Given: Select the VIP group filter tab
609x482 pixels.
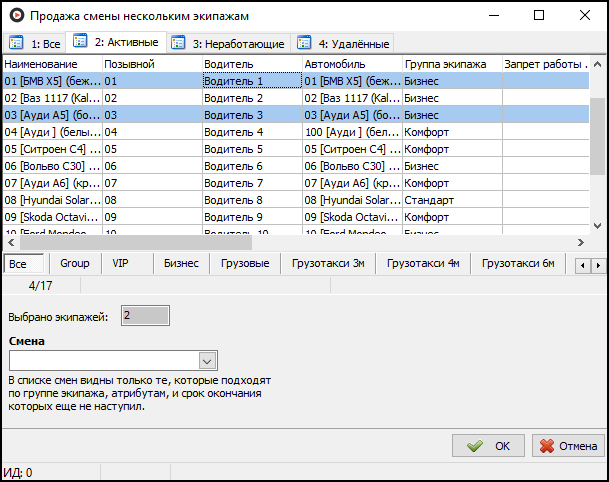Looking at the screenshot, I should click(x=120, y=263).
